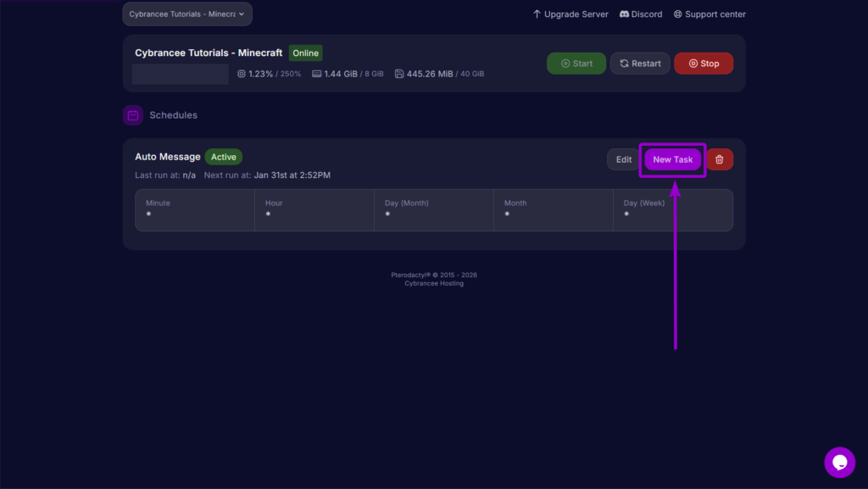Open the server selection dropdown
Viewport: 868px width, 489px height.
click(x=186, y=14)
